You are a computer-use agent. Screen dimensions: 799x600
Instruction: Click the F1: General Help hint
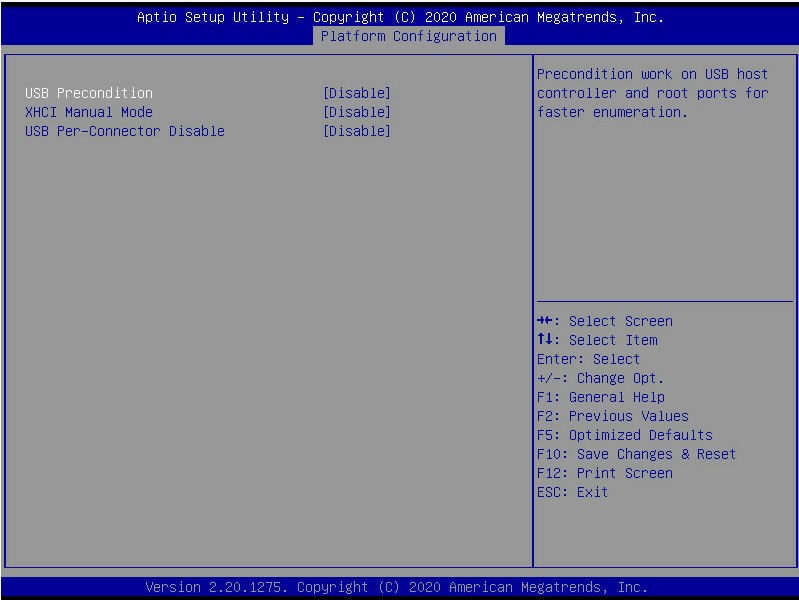point(600,397)
